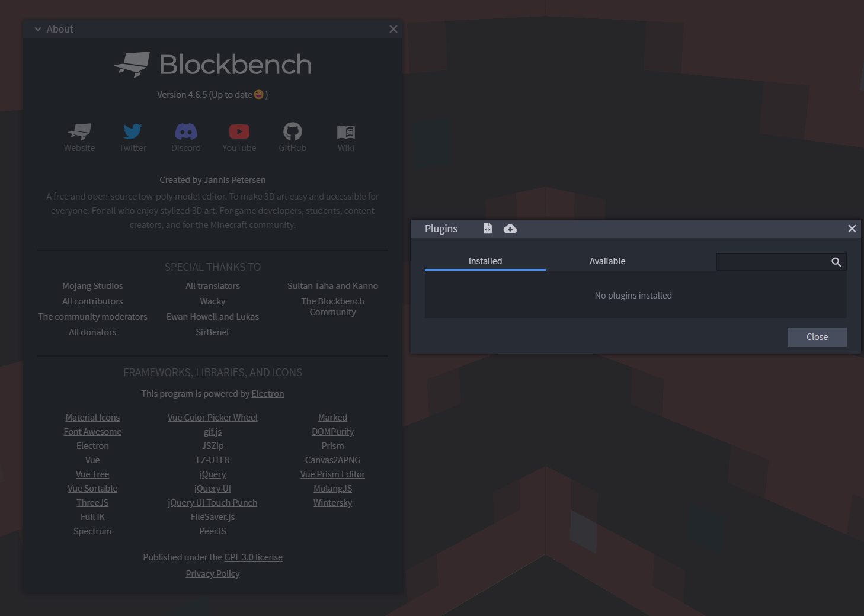The image size is (864, 616).
Task: Open the Privacy Policy
Action: tap(212, 573)
